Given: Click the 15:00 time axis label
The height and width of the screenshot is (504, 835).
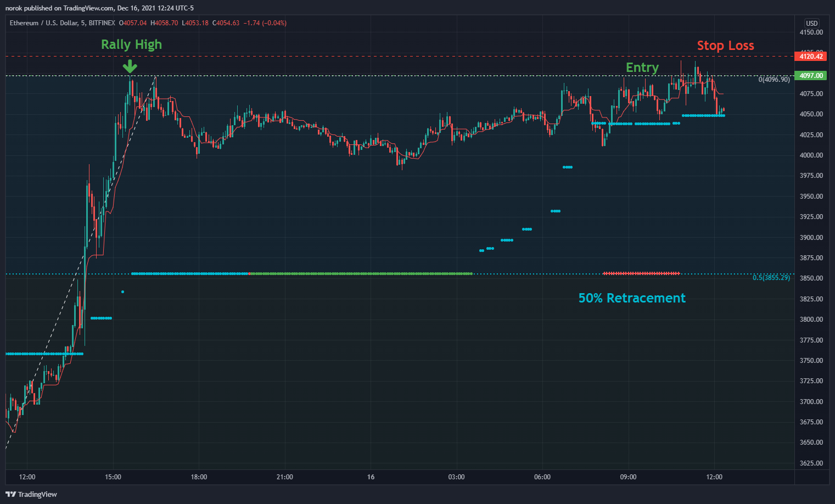Looking at the screenshot, I should click(113, 477).
